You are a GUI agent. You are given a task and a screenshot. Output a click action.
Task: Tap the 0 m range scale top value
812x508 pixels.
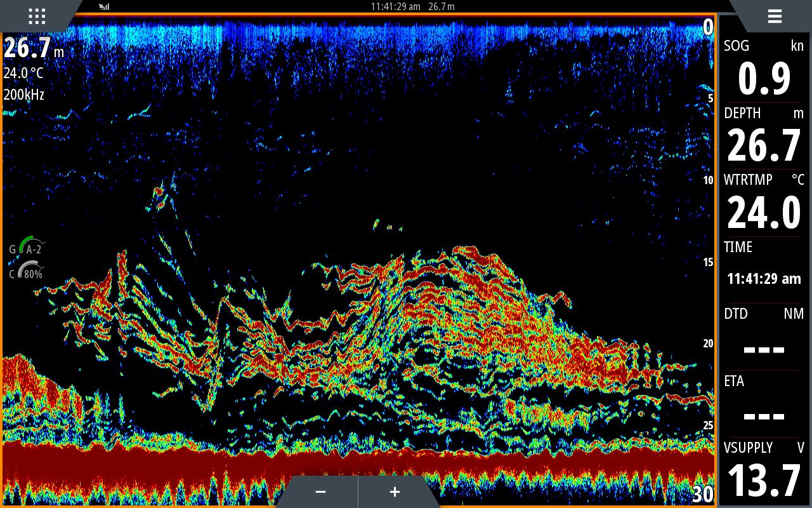[x=708, y=27]
